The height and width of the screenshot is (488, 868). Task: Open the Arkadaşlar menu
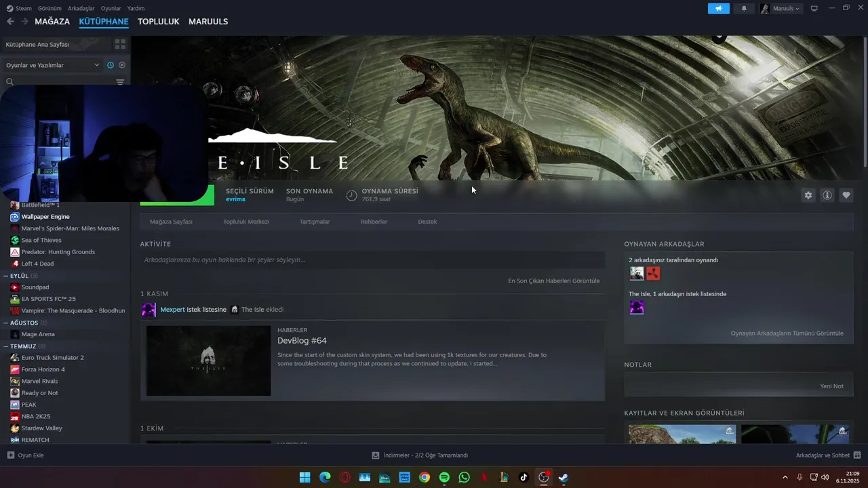point(81,8)
